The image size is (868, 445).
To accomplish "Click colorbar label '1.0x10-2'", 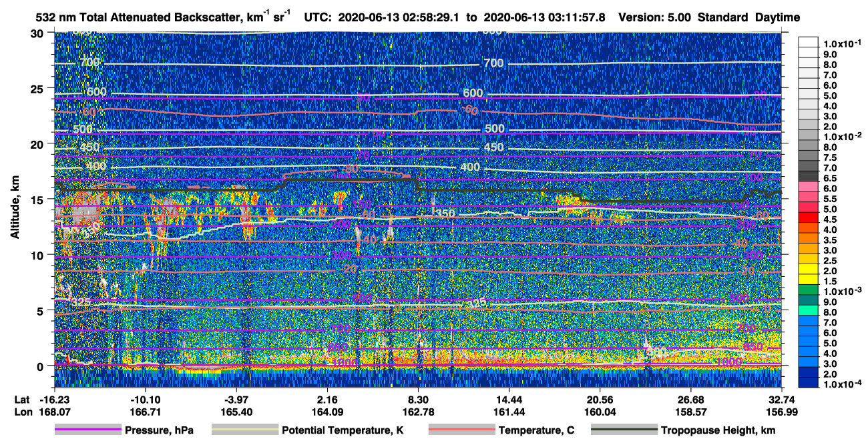I will click(843, 136).
